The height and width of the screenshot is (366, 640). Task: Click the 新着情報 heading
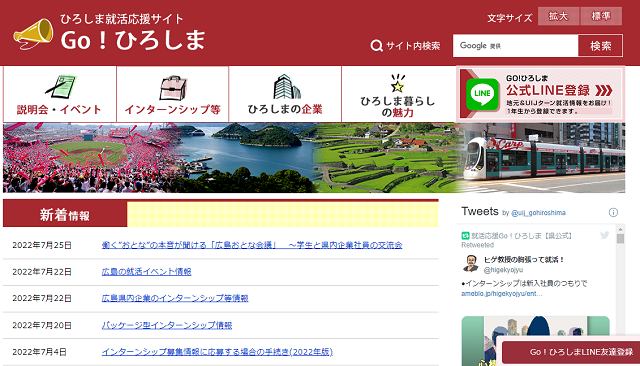[65, 214]
